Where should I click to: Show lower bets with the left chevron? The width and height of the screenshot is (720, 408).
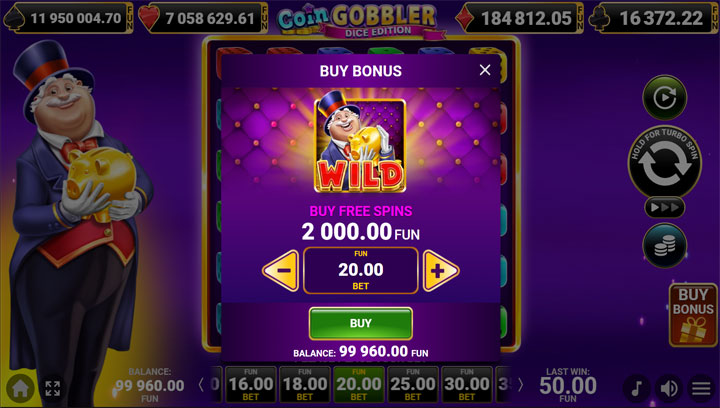201,385
